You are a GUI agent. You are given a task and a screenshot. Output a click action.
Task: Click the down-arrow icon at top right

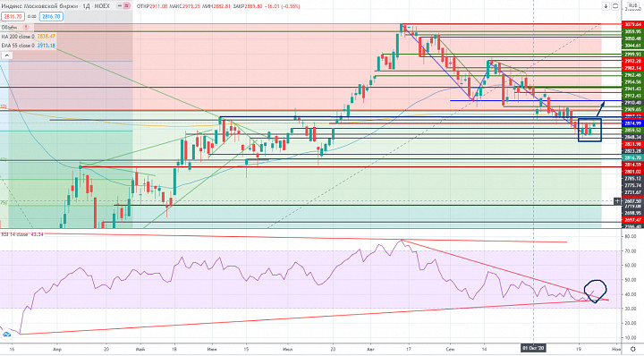coord(606,6)
